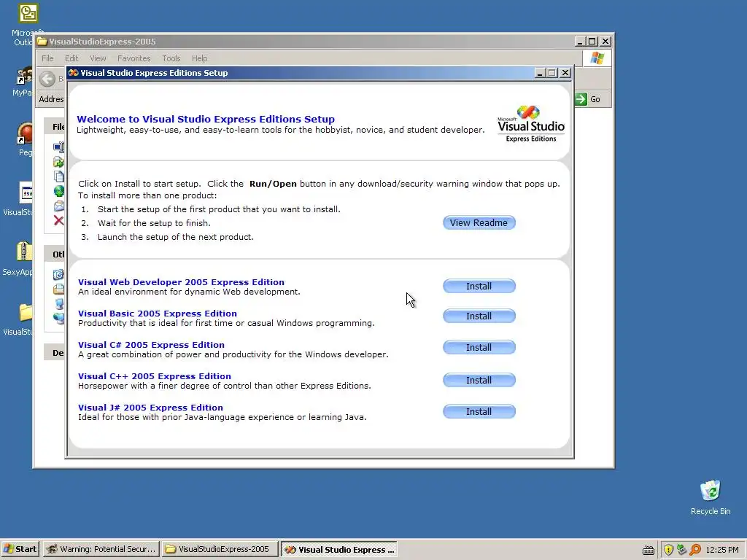Select the SexyApp zip archive desktop icon
This screenshot has width=747, height=560.
coord(24,252)
